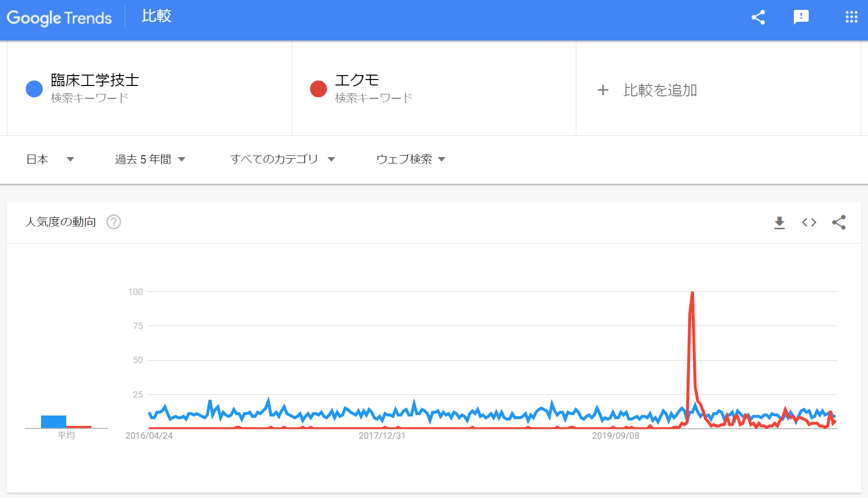The width and height of the screenshot is (868, 498).
Task: Edit the エクモ search term
Action: point(357,80)
